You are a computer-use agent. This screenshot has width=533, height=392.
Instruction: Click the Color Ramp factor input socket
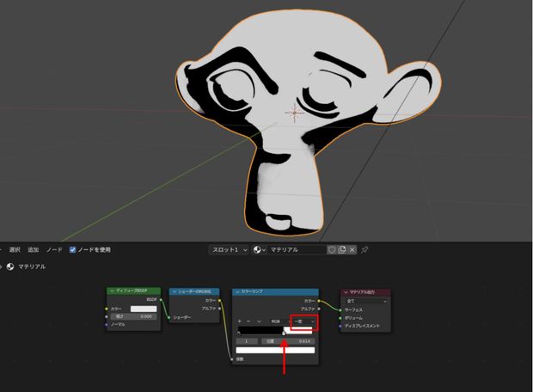pos(232,359)
